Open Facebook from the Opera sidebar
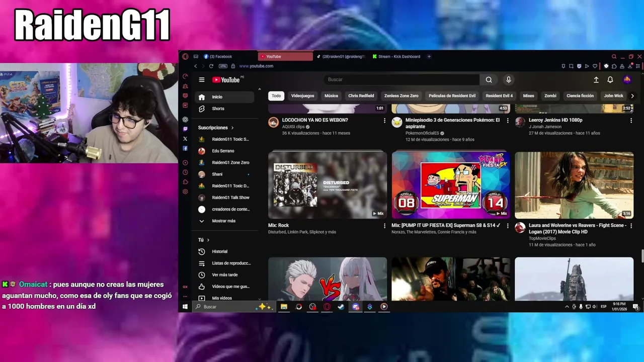 click(185, 148)
